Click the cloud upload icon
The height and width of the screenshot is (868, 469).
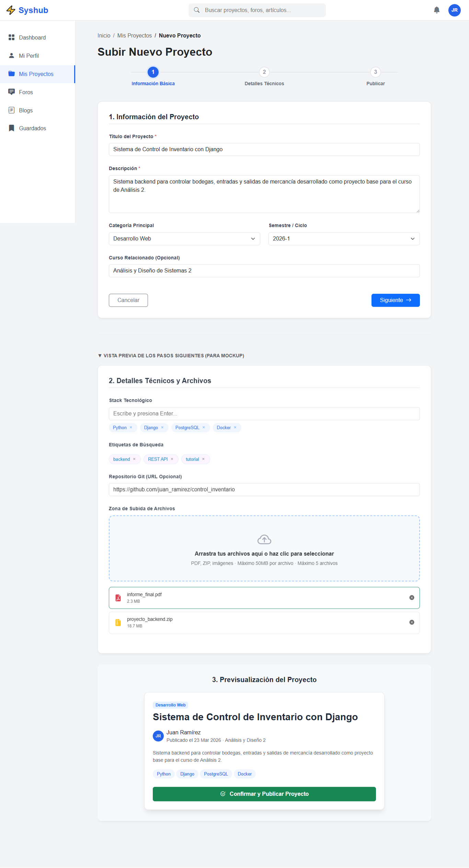(264, 539)
